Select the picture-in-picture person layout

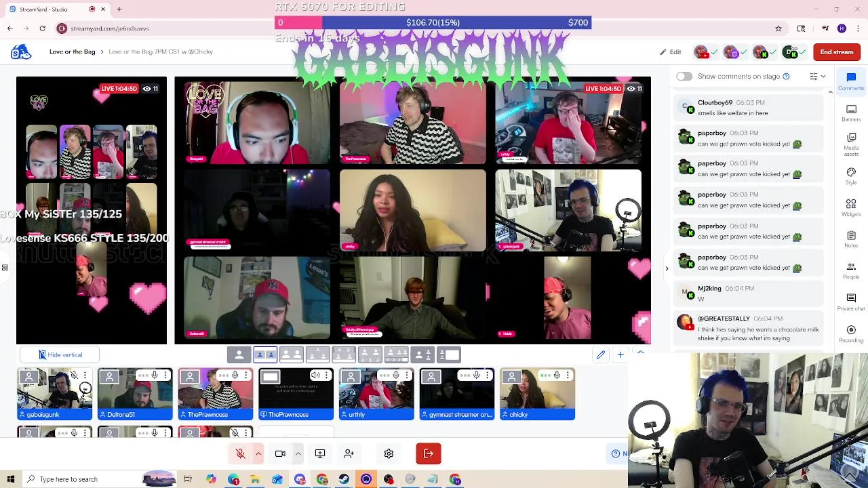pyautogui.click(x=422, y=354)
